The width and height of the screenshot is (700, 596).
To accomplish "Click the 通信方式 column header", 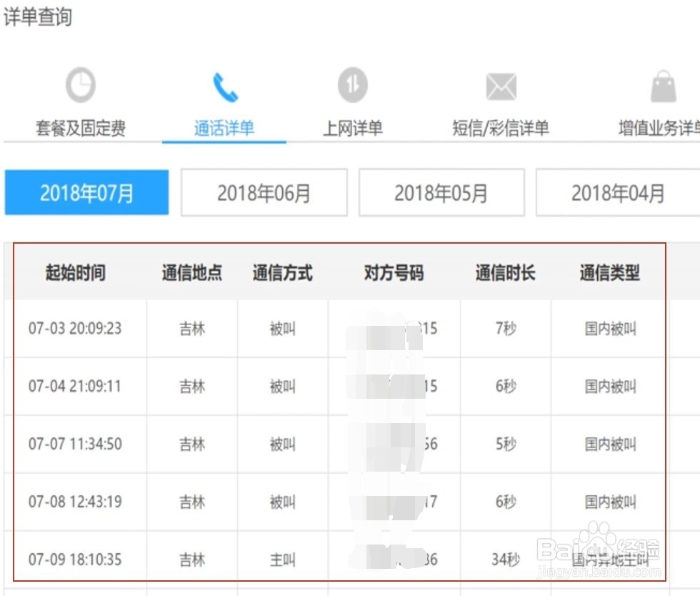I will [283, 272].
